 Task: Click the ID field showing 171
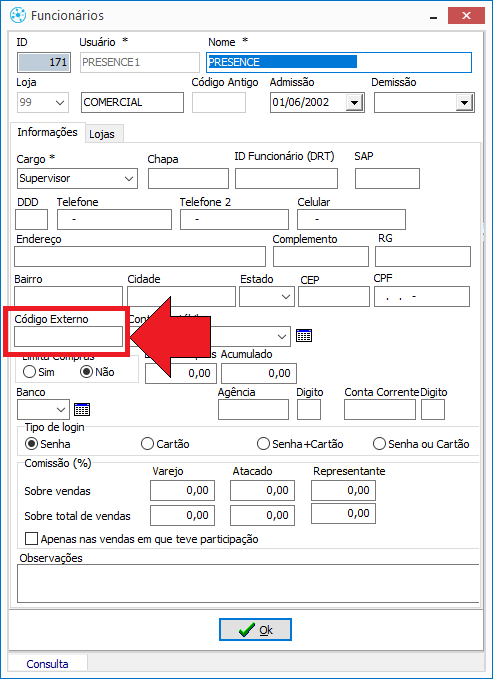[x=44, y=62]
